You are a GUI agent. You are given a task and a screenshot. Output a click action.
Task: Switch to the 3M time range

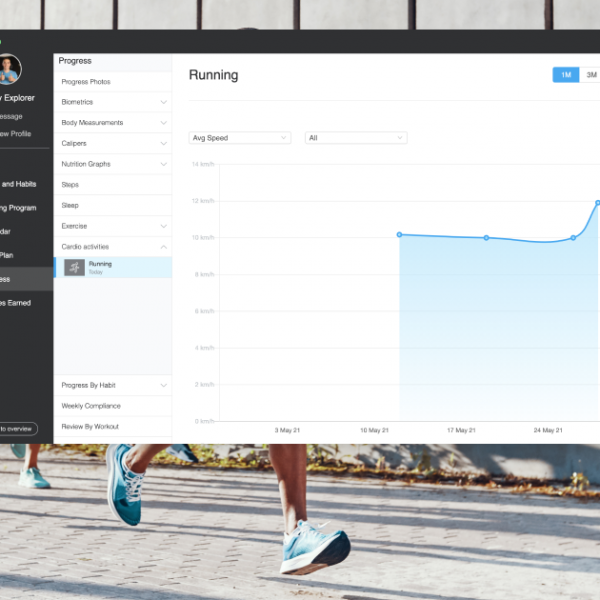(x=591, y=75)
